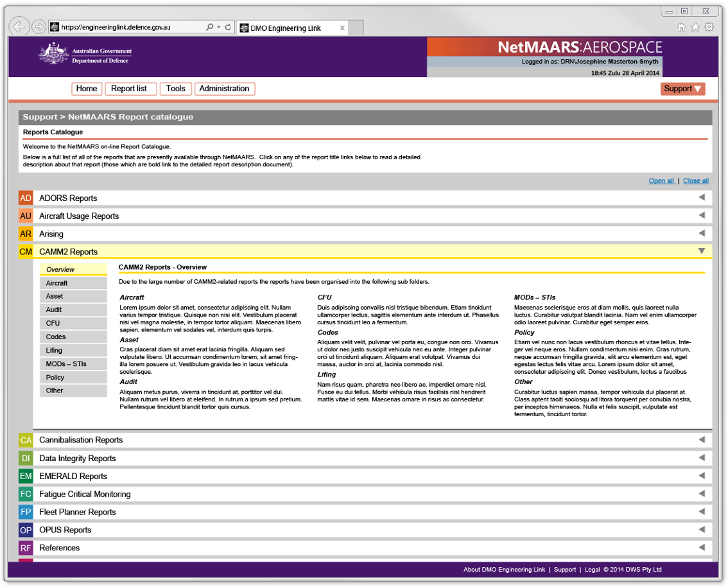Select the Codes sub-folder tab
Screen dimensions: 728x587
73,337
